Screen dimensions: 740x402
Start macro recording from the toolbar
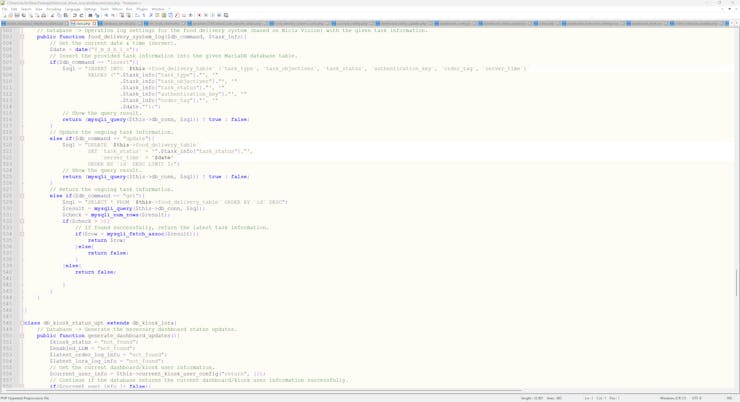pos(199,15)
